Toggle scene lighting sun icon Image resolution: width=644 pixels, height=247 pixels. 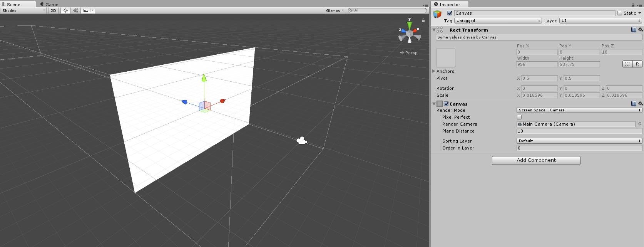[65, 10]
